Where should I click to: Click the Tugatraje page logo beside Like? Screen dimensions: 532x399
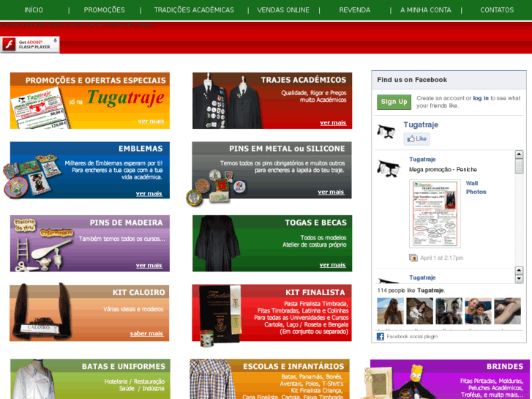pyautogui.click(x=386, y=132)
